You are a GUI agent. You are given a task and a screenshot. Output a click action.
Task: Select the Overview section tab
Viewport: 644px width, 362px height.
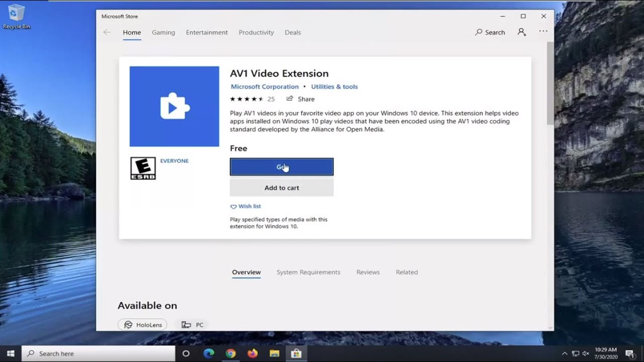(247, 272)
